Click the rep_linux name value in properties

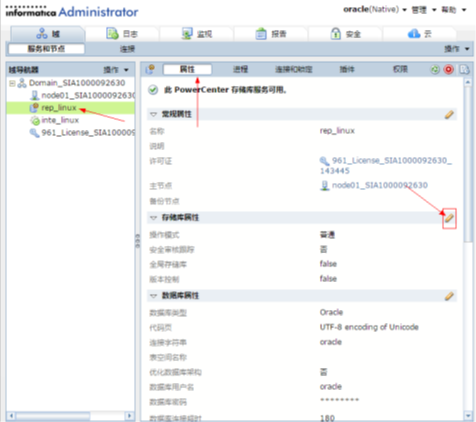coord(337,131)
